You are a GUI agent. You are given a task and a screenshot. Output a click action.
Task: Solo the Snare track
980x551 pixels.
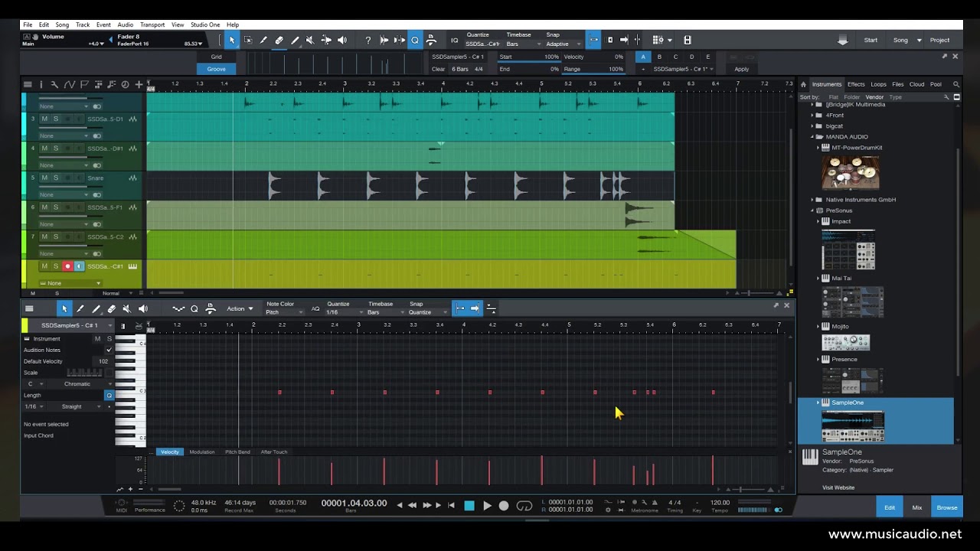[56, 178]
